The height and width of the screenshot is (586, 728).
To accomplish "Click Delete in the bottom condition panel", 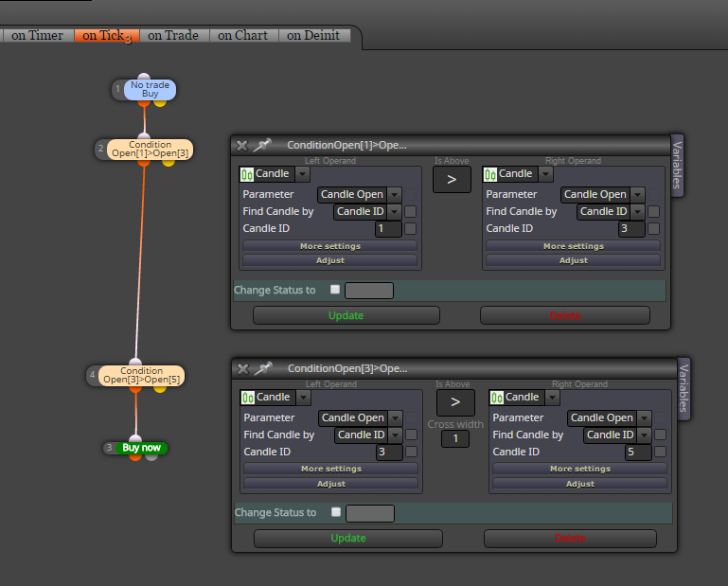I will coord(570,538).
